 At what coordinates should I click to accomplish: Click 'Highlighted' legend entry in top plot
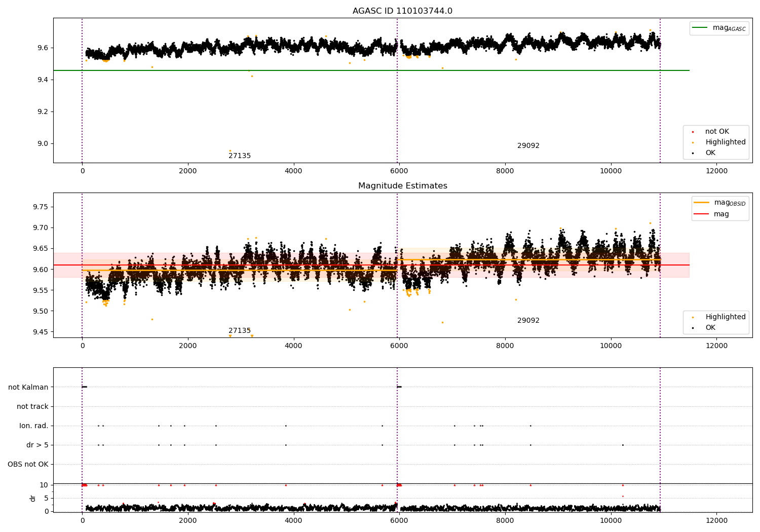click(718, 142)
